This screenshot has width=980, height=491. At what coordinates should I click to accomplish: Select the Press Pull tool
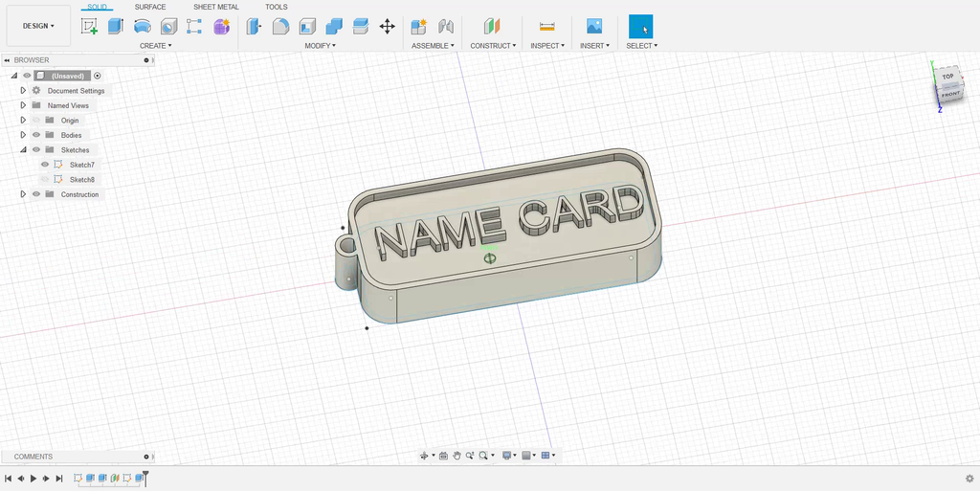pyautogui.click(x=255, y=26)
